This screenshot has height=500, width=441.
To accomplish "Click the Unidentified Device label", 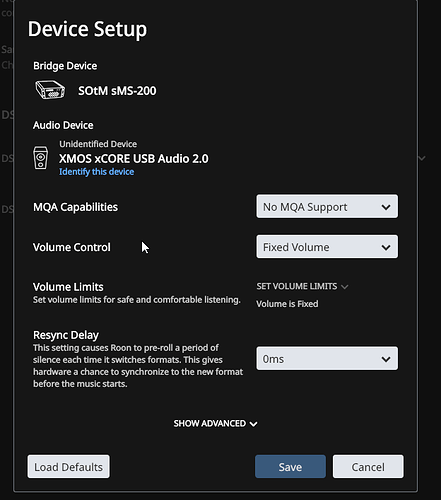I will tap(98, 144).
